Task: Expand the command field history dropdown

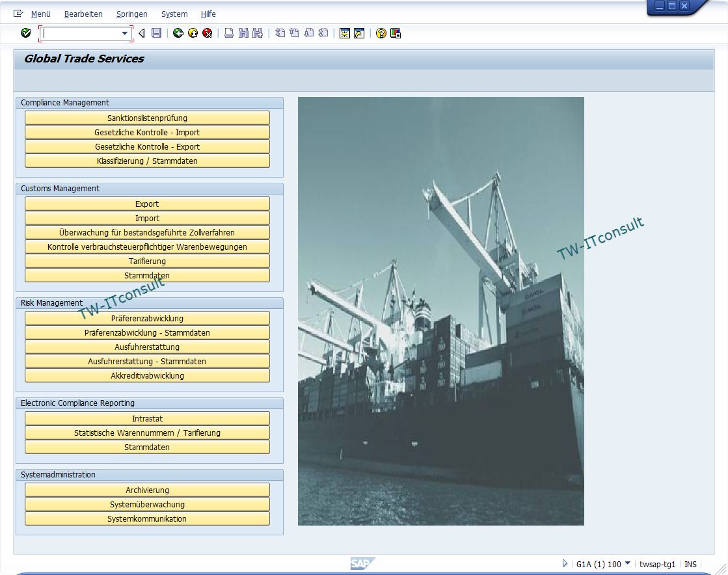Action: (x=124, y=33)
